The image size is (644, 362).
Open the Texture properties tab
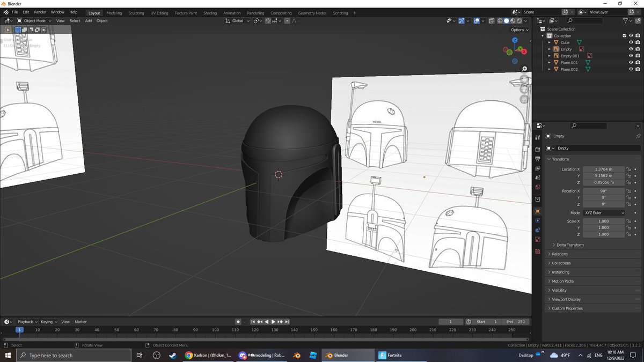click(x=538, y=251)
